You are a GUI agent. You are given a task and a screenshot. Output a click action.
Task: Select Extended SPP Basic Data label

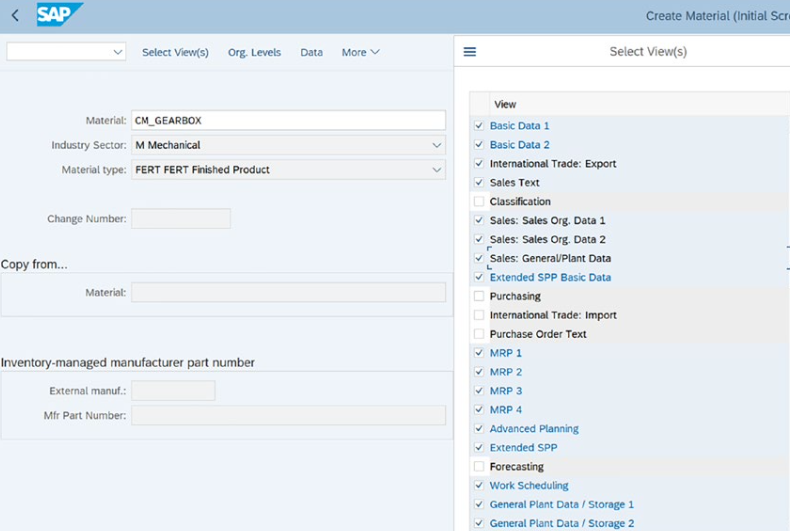pos(550,277)
